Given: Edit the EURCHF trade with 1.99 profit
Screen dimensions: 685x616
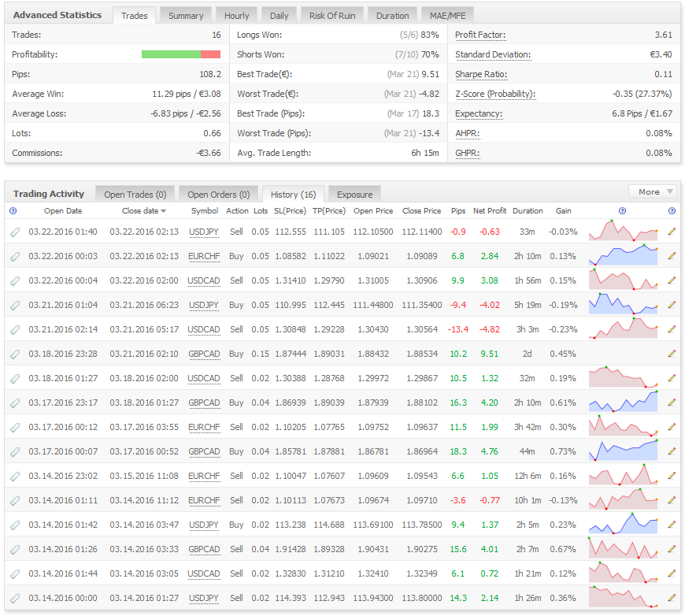Looking at the screenshot, I should pos(672,427).
